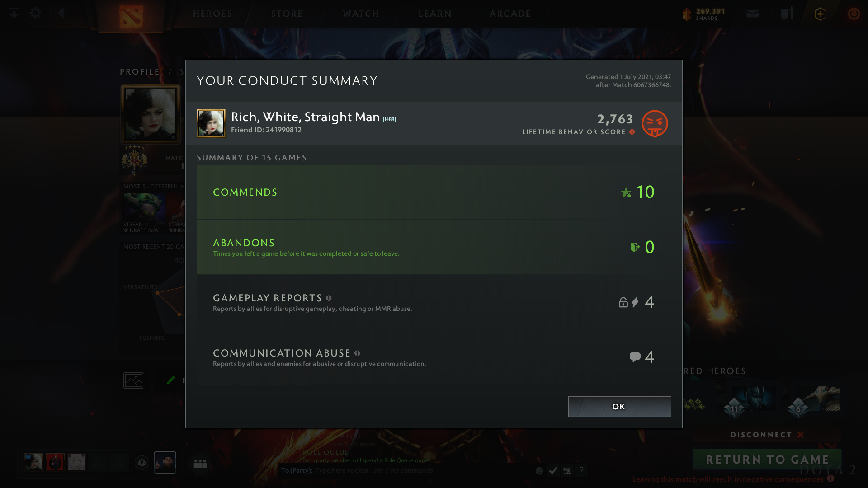868x488 pixels.
Task: Click the Communication Abuse info icon
Action: [x=357, y=353]
